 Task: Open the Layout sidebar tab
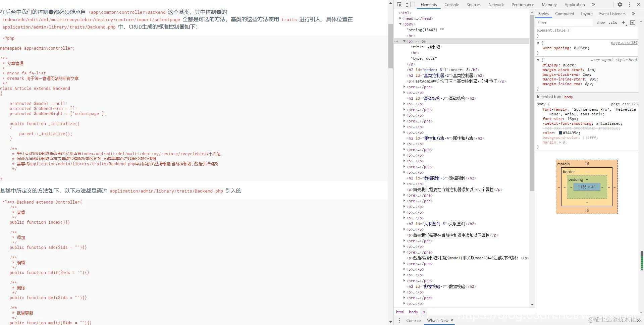click(587, 14)
